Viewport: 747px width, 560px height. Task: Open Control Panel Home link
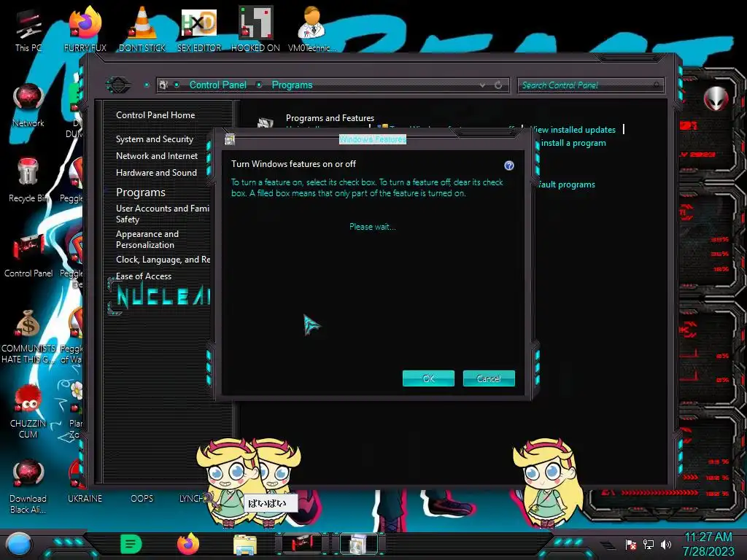[155, 114]
